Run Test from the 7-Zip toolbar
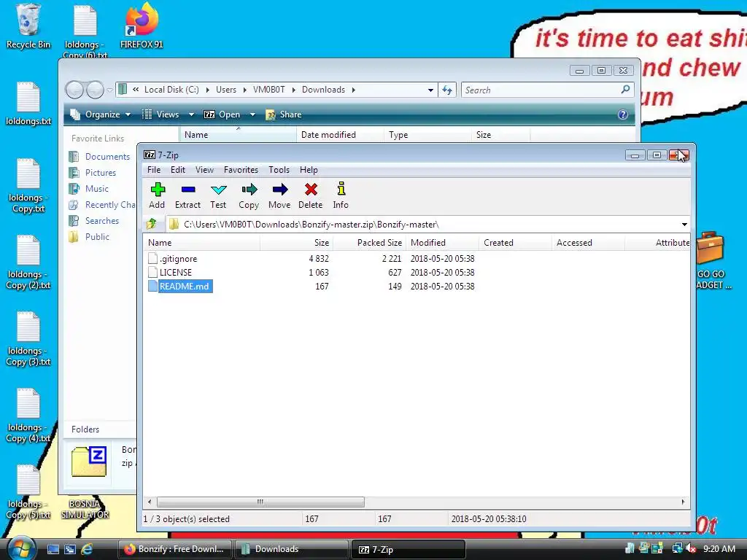 218,195
